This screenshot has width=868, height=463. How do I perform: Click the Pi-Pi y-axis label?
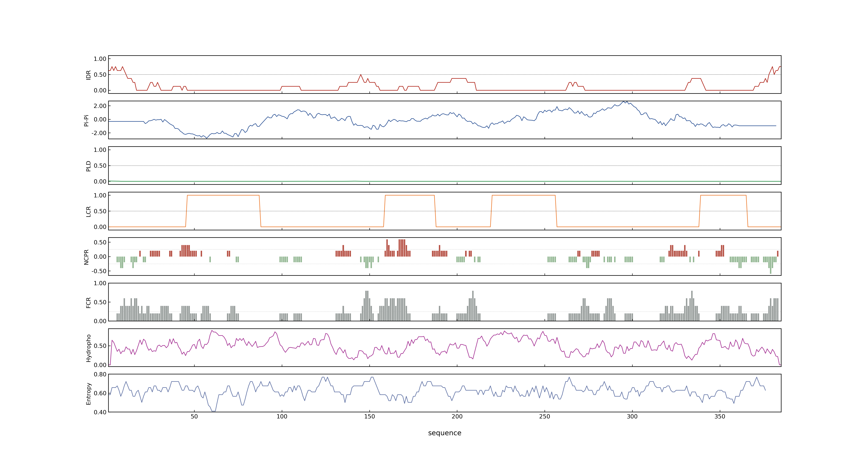(x=86, y=120)
